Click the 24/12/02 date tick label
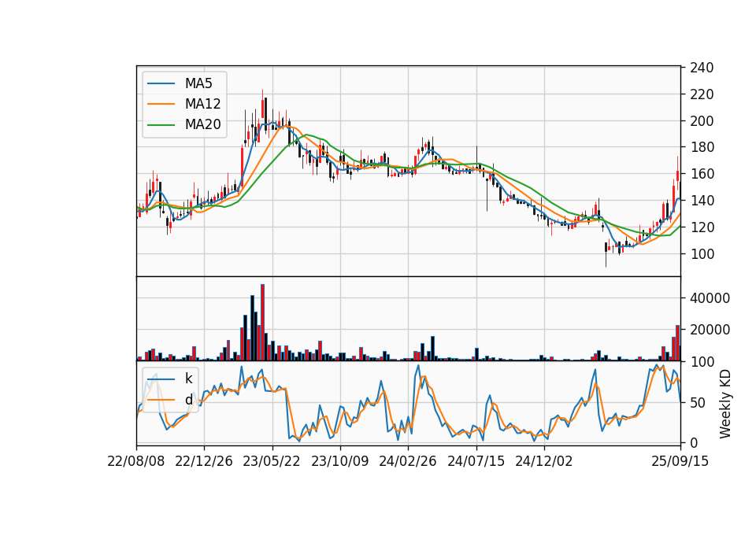The height and width of the screenshot is (543, 756). pyautogui.click(x=544, y=461)
